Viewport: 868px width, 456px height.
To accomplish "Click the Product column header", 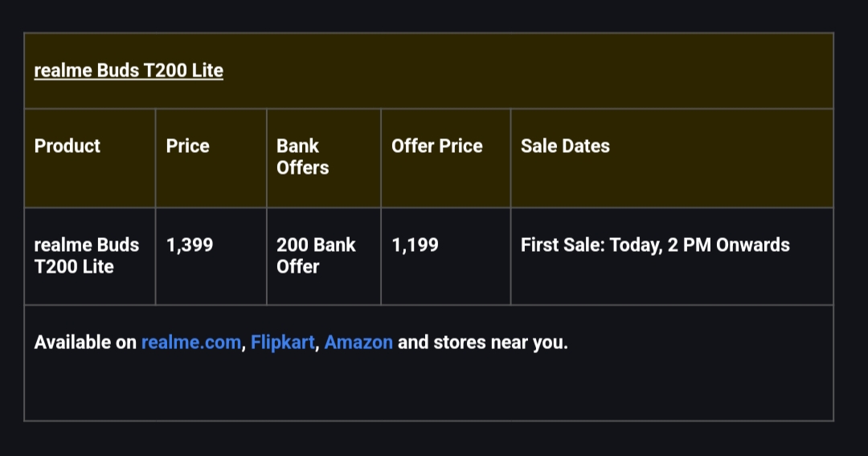I will pyautogui.click(x=68, y=146).
